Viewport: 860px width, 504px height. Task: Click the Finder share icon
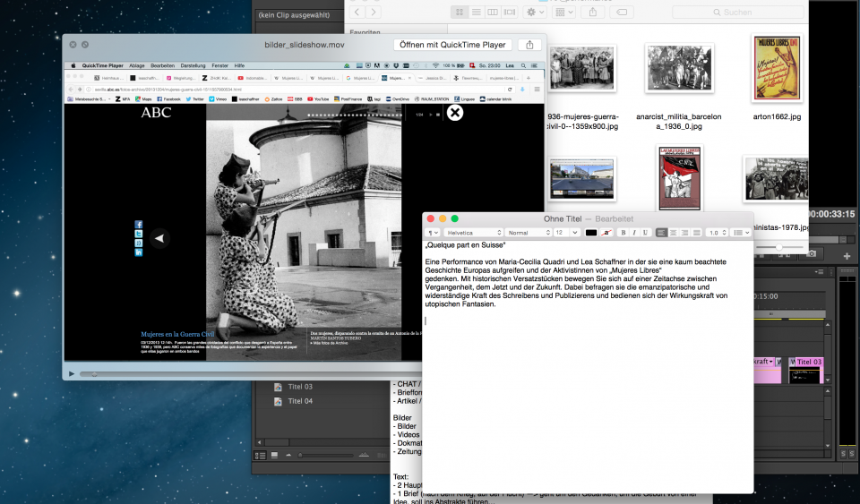(x=593, y=12)
